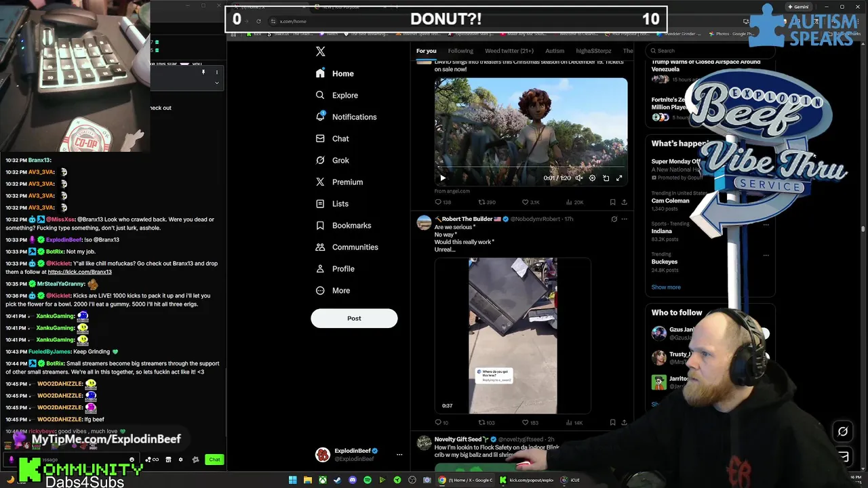Reload the browser page

coord(258,21)
